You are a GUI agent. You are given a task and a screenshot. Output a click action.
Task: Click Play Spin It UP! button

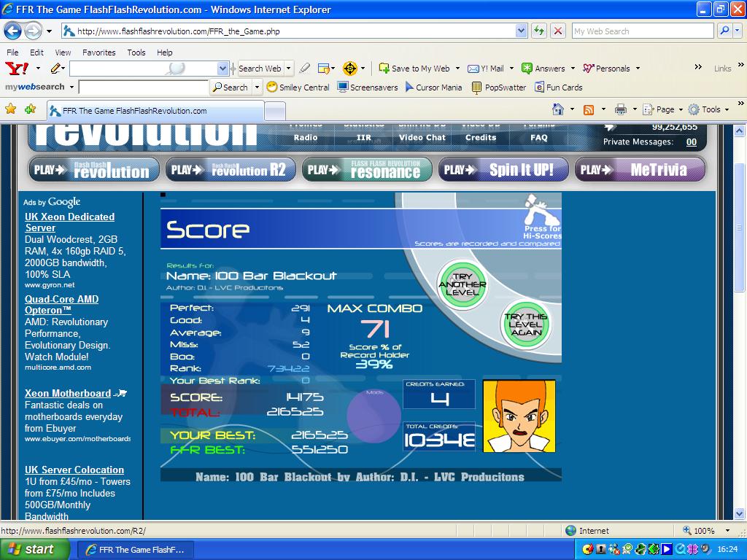pos(503,169)
